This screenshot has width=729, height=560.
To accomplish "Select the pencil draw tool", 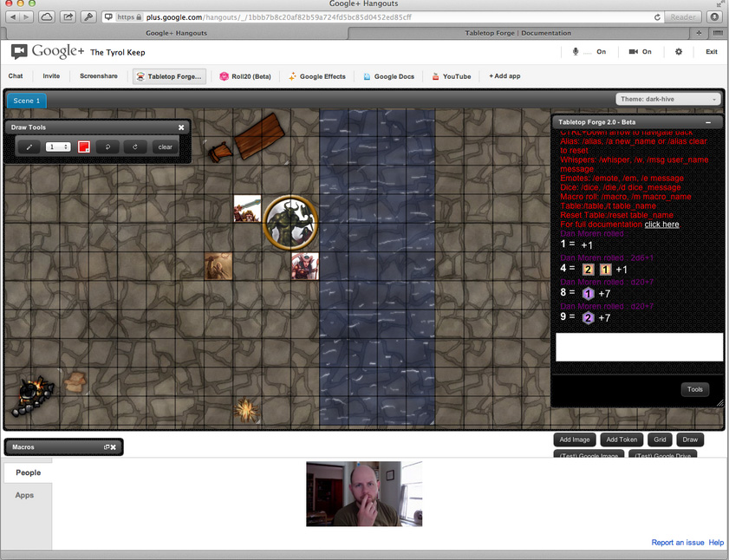I will point(29,147).
